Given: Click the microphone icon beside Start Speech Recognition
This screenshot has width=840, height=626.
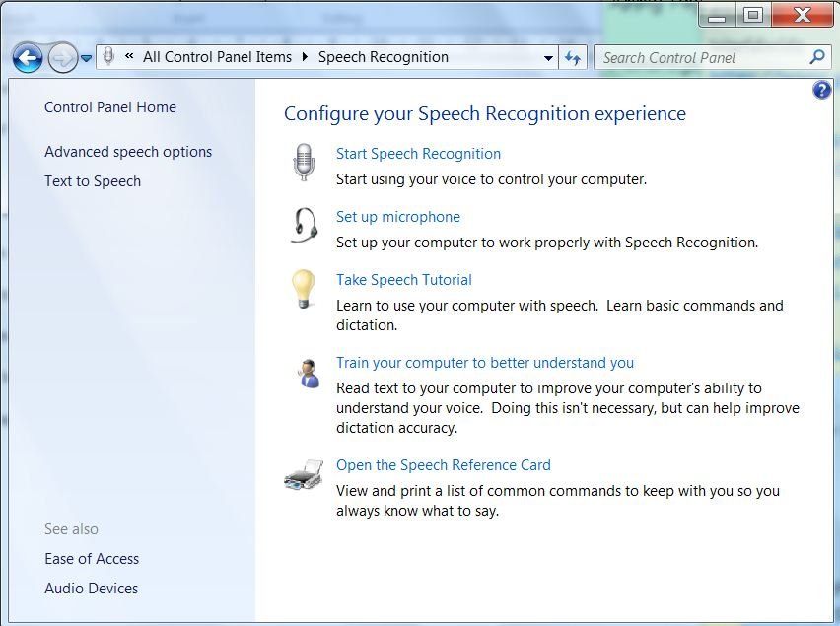Looking at the screenshot, I should (x=302, y=161).
